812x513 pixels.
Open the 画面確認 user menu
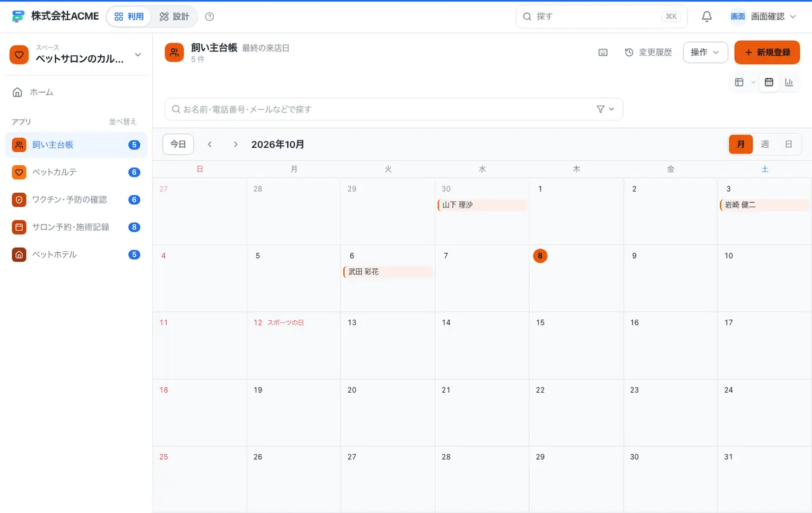coord(763,16)
